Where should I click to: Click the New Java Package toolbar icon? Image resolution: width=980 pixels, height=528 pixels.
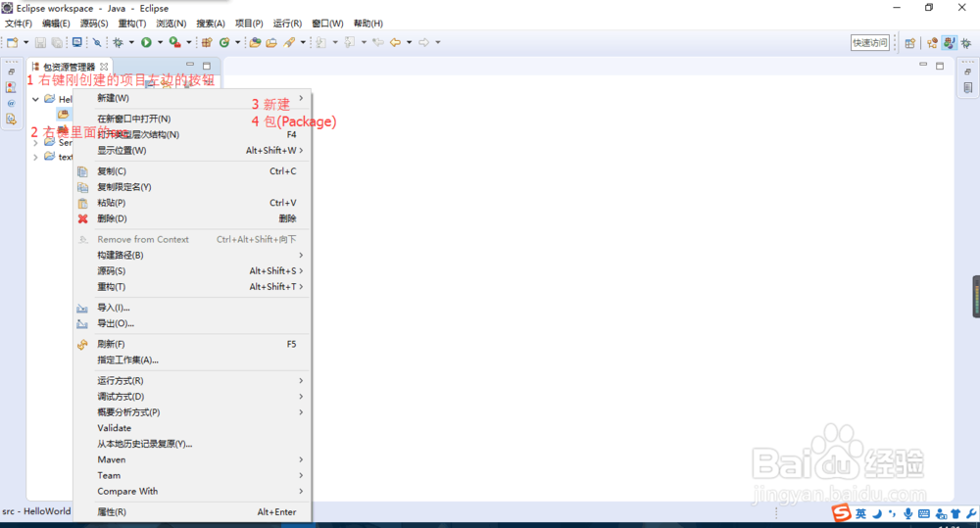pyautogui.click(x=207, y=42)
